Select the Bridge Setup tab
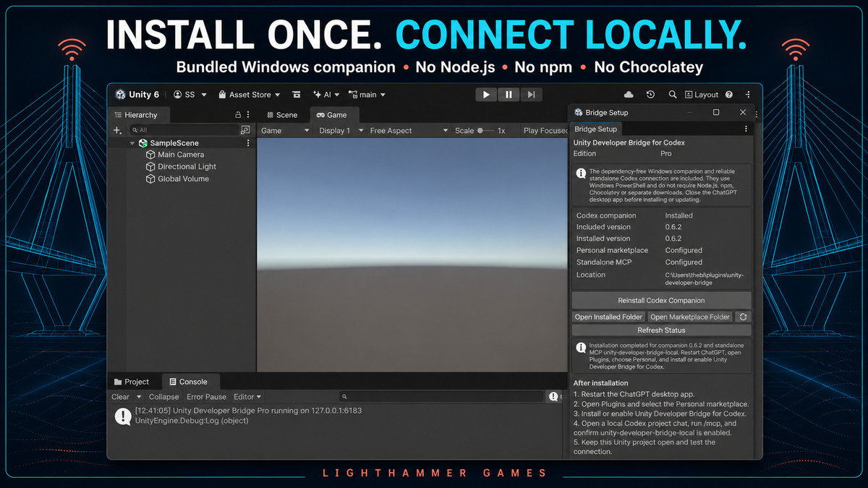Screen dimensions: 868x488 (x=595, y=129)
